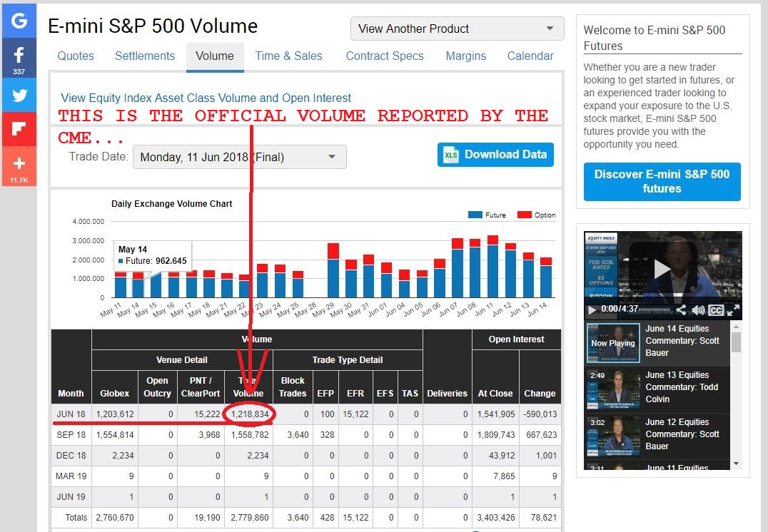The width and height of the screenshot is (768, 532).
Task: Click Change column header
Action: tap(540, 394)
